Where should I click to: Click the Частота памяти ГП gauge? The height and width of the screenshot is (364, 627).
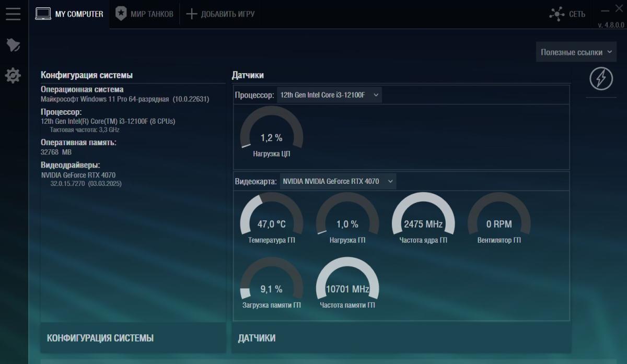point(347,284)
